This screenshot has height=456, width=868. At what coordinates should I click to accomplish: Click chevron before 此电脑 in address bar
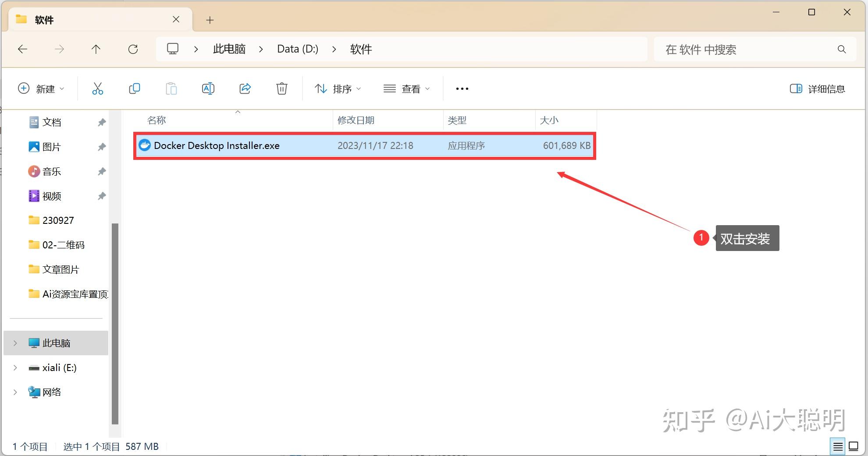(x=196, y=49)
